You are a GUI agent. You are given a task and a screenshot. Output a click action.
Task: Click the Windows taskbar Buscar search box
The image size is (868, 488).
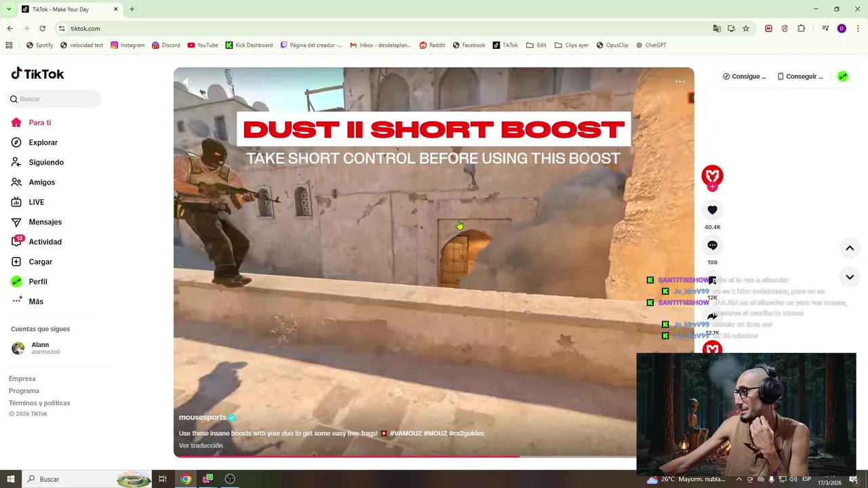pos(87,479)
